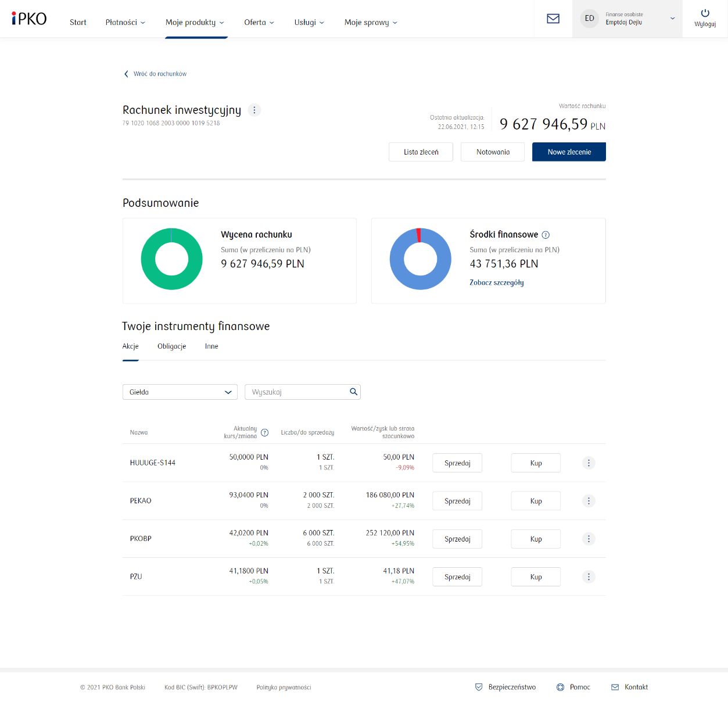Click Kup for PKOBP

pyautogui.click(x=536, y=539)
